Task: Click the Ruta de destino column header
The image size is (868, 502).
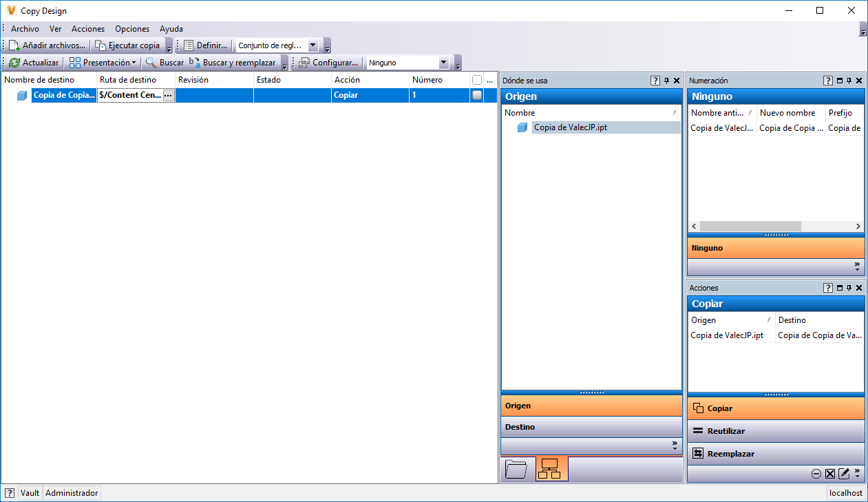Action: point(136,80)
